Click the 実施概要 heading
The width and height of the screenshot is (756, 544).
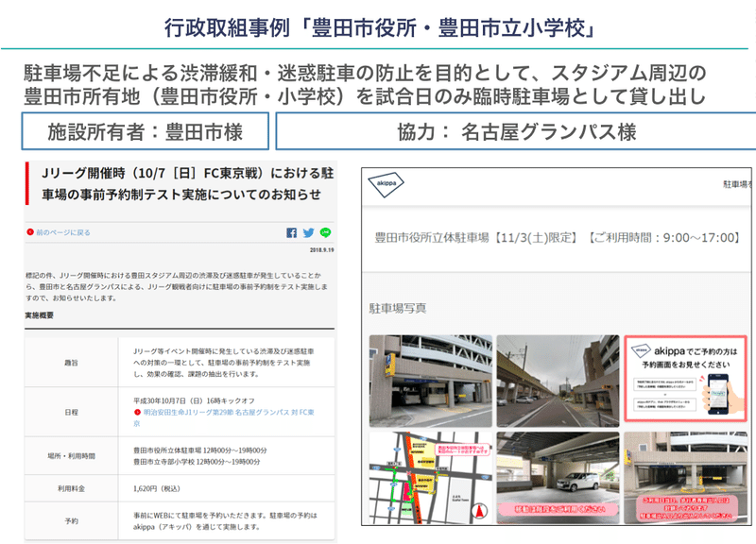pos(40,315)
